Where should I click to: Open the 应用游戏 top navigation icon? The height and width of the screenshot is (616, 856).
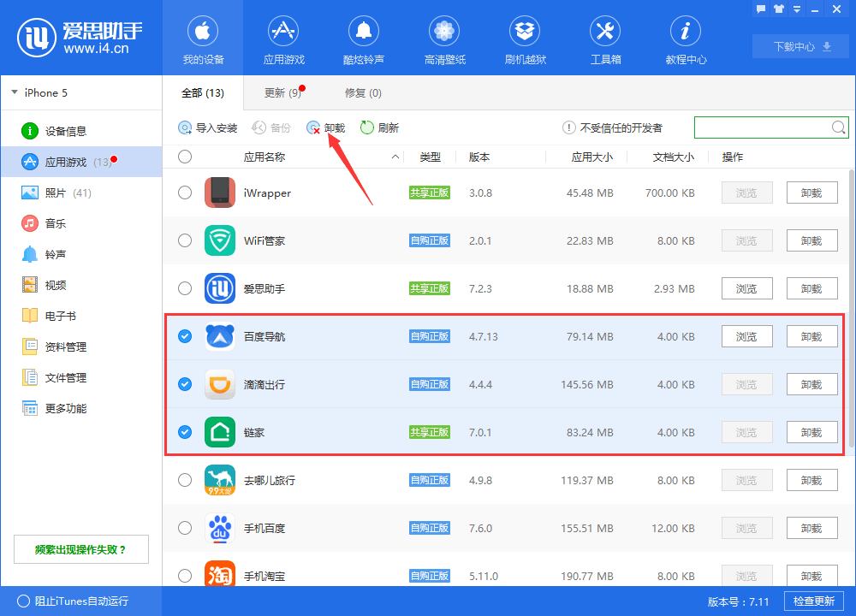(283, 38)
